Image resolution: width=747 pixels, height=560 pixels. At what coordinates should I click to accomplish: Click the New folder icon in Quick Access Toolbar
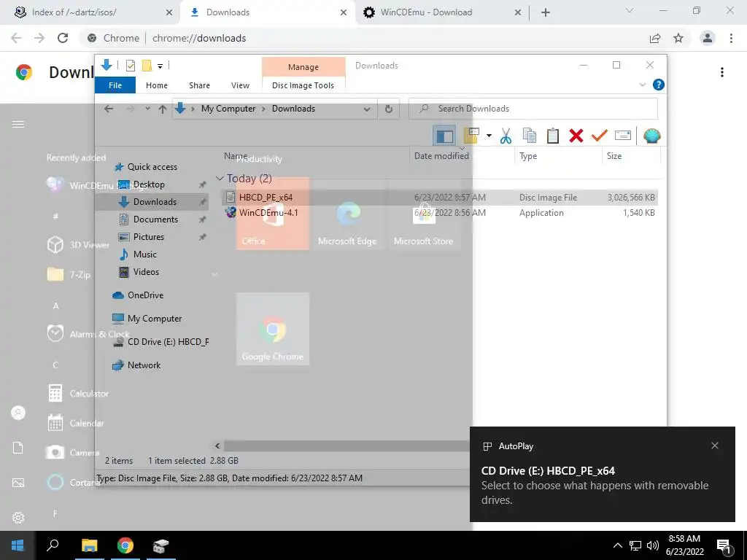[x=147, y=66]
